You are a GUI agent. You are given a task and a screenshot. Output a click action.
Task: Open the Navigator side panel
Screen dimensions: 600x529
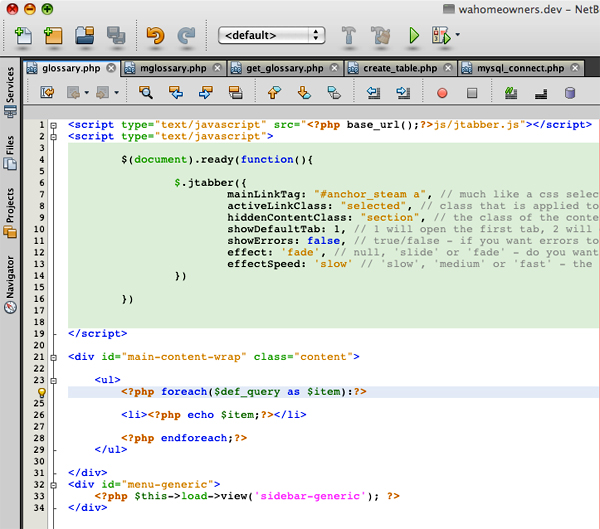tap(10, 284)
